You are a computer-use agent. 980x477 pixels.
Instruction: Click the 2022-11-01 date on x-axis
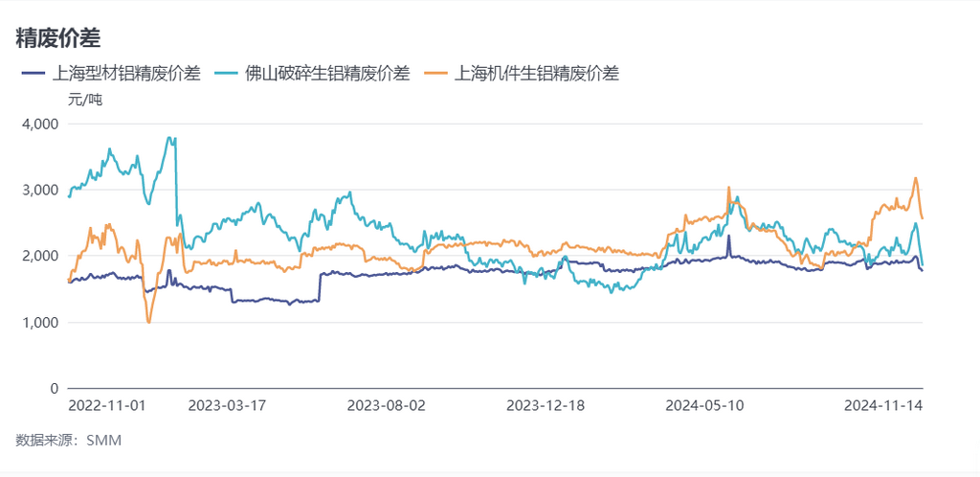(x=107, y=405)
